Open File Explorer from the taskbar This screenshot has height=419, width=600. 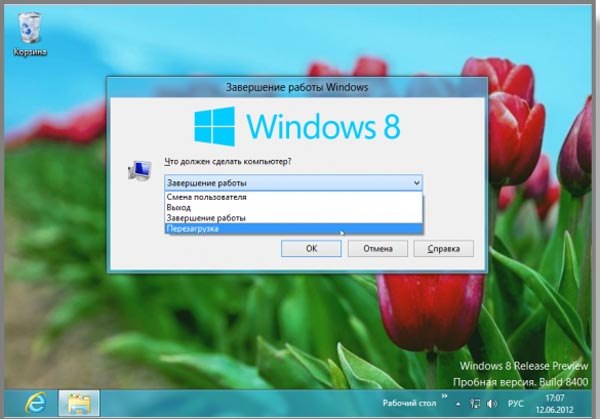click(79, 403)
